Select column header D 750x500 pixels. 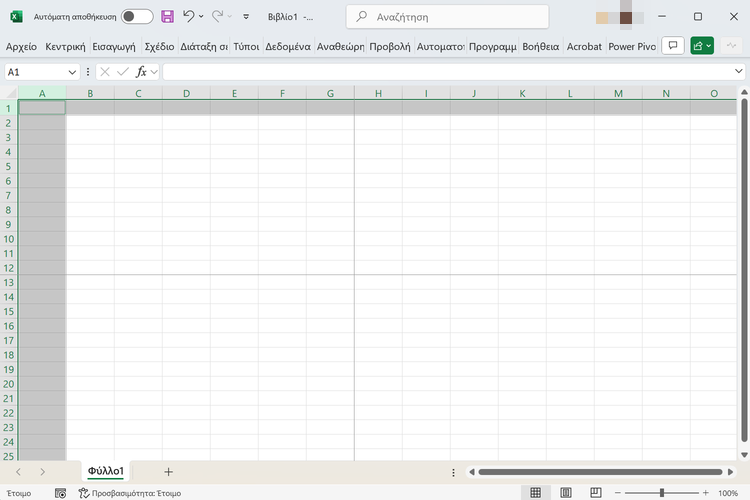coord(187,93)
